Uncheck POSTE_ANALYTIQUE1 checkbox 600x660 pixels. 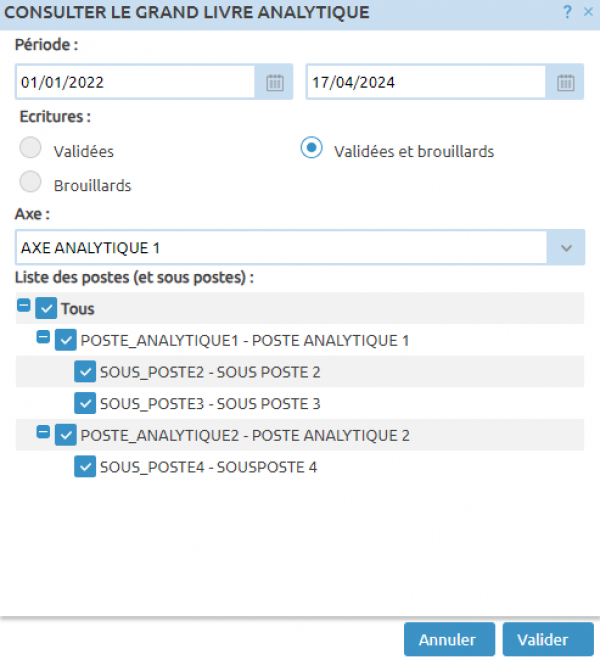66,341
